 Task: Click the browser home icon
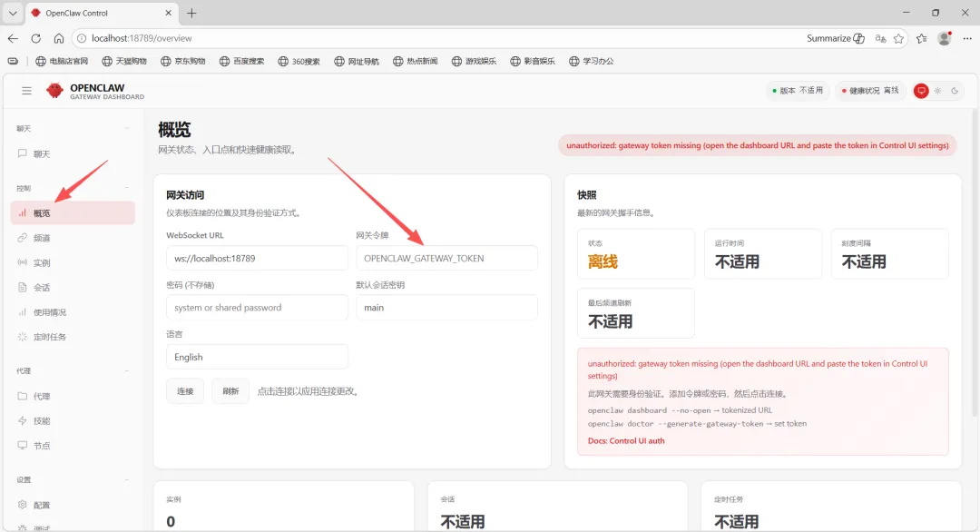pos(58,38)
